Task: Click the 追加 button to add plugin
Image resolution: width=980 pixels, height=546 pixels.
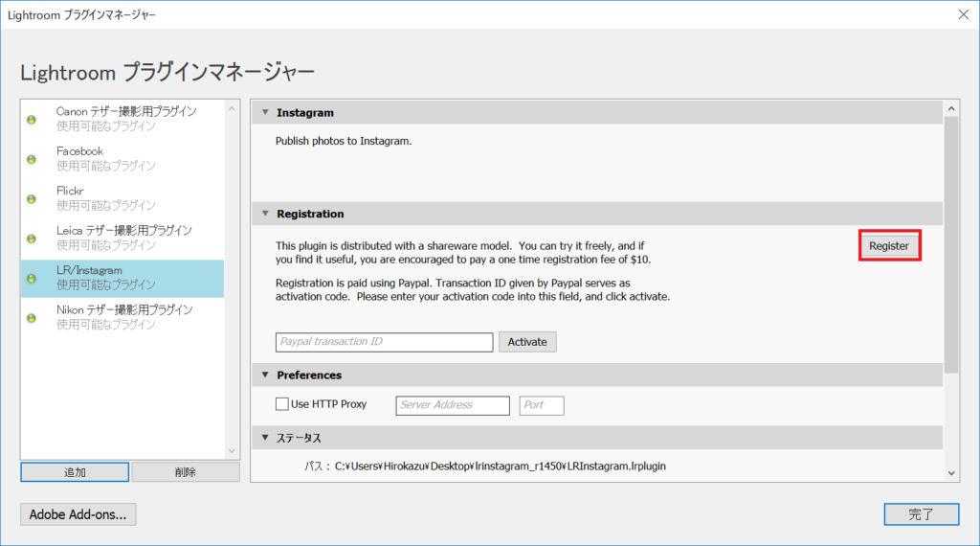Action: [x=75, y=472]
